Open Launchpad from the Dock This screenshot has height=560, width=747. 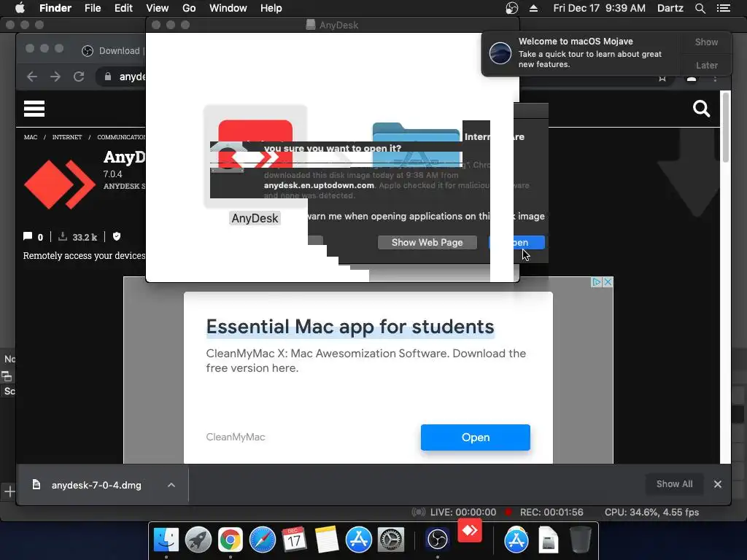(198, 540)
